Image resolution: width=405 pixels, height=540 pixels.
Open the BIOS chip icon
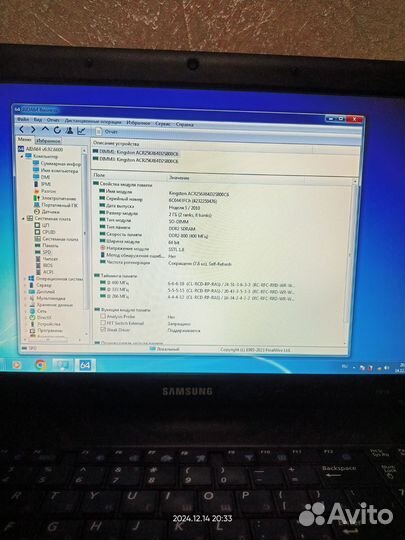pyautogui.click(x=38, y=265)
